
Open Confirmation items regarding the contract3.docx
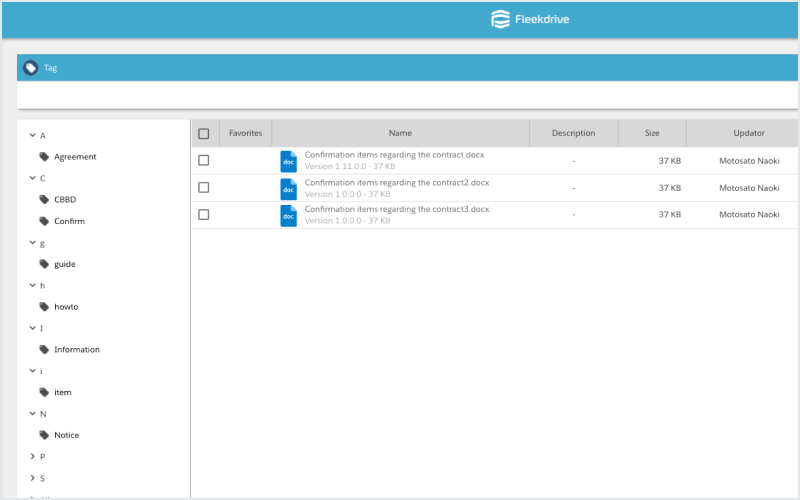pos(397,209)
